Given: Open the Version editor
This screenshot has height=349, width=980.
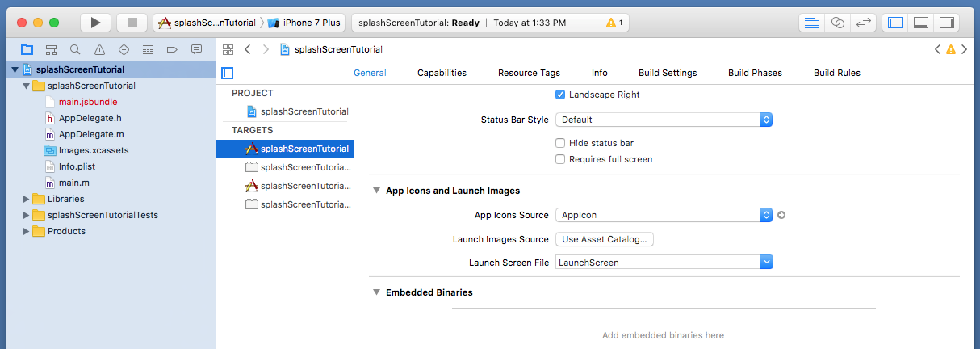Looking at the screenshot, I should point(863,23).
